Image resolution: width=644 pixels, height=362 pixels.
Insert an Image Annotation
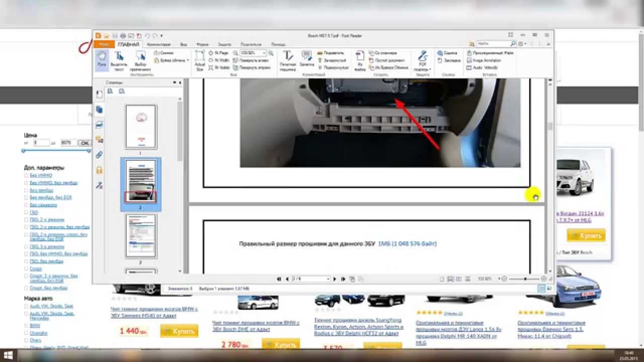484,60
